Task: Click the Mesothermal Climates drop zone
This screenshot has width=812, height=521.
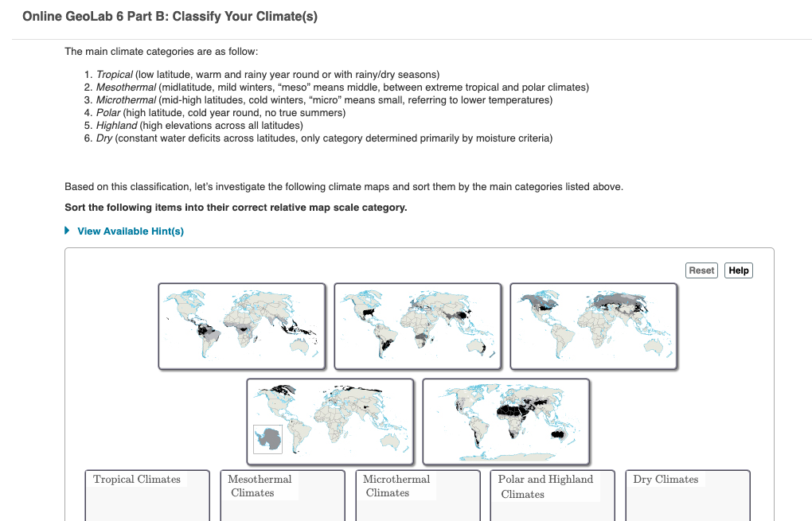Action: coord(282,495)
